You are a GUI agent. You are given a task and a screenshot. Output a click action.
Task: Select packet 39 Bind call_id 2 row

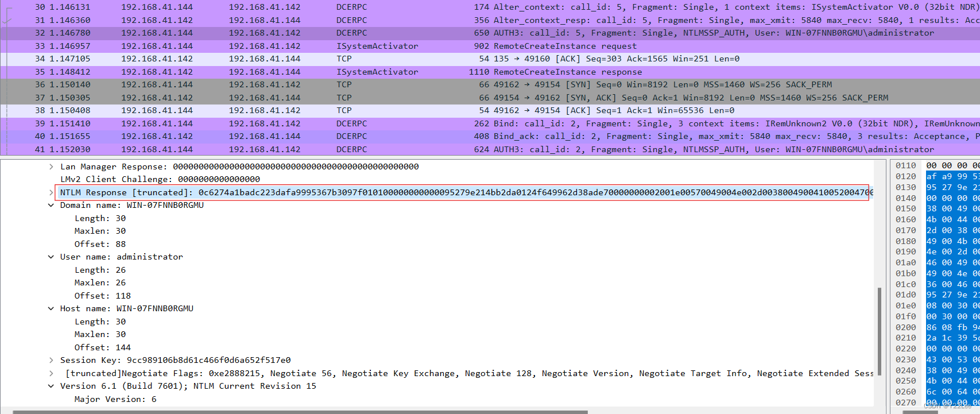click(490, 123)
